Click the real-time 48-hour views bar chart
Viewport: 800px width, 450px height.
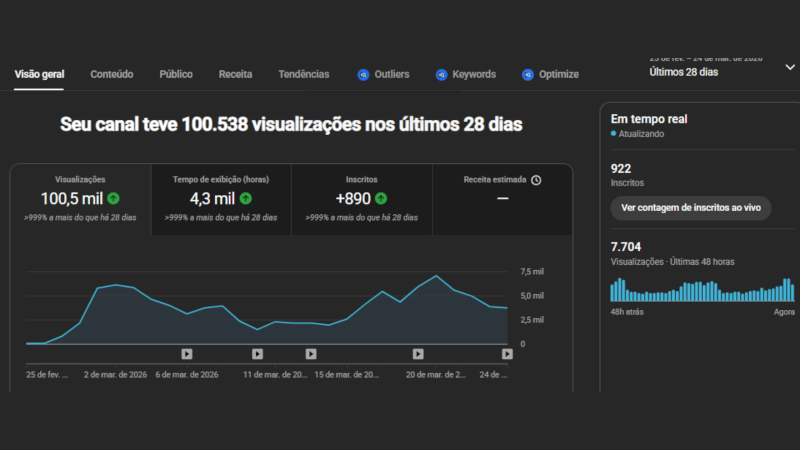click(703, 289)
